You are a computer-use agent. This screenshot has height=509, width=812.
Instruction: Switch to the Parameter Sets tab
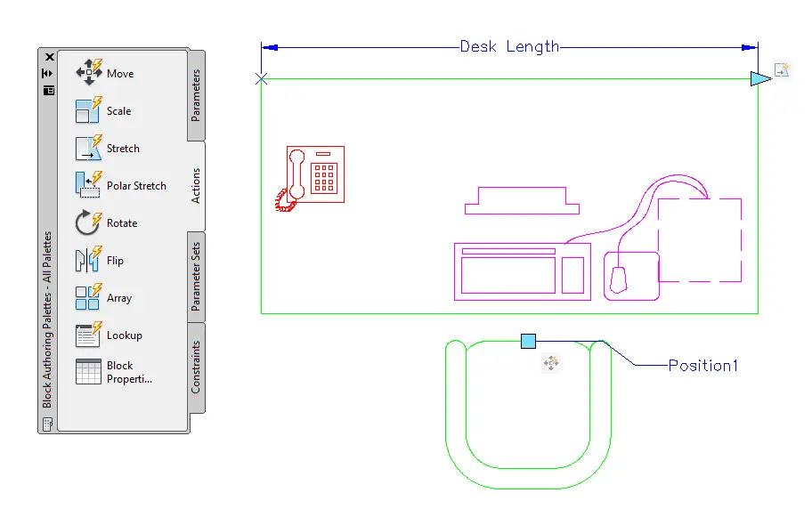196,277
